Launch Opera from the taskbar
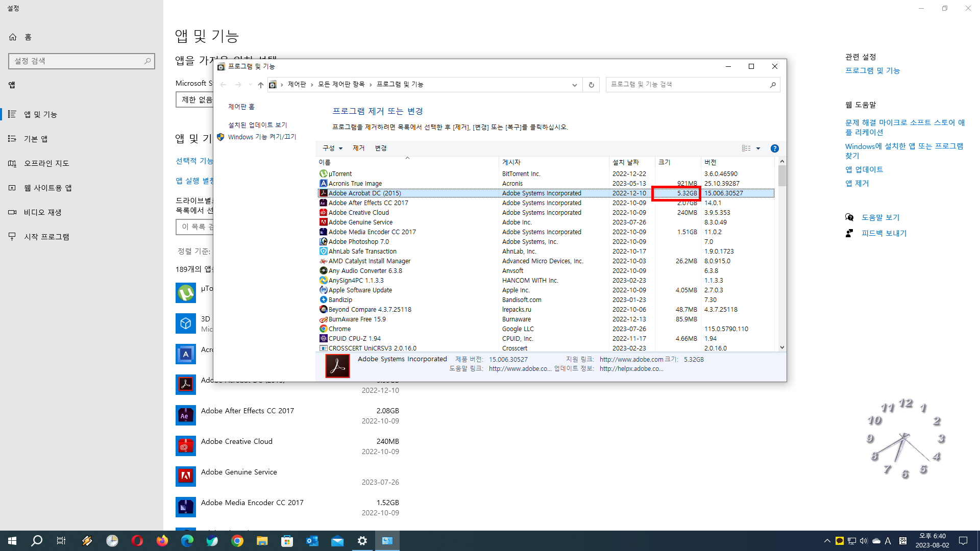Image resolution: width=980 pixels, height=551 pixels. coord(137,541)
